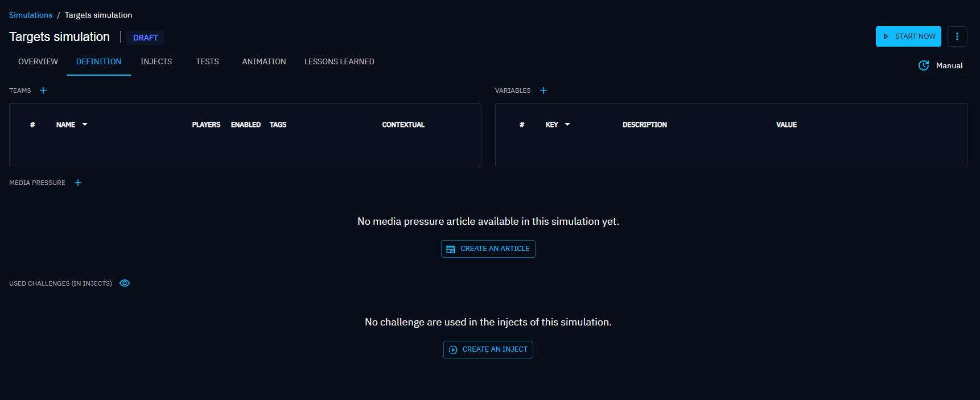The image size is (980, 400).
Task: Navigate to Simulations breadcrumb link
Action: [x=31, y=15]
